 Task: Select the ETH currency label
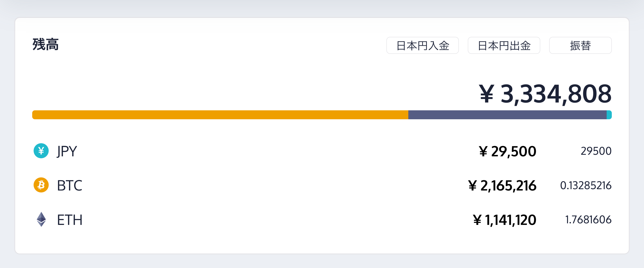click(70, 220)
